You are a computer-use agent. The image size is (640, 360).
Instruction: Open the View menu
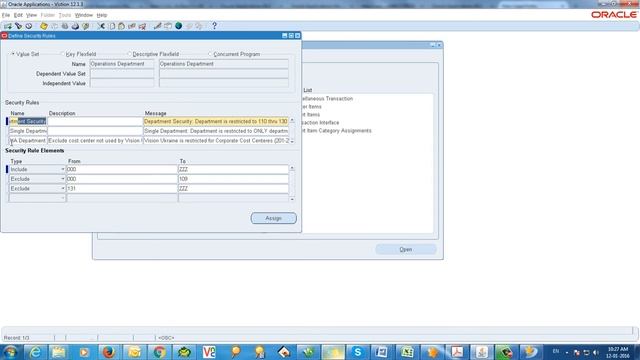31,15
